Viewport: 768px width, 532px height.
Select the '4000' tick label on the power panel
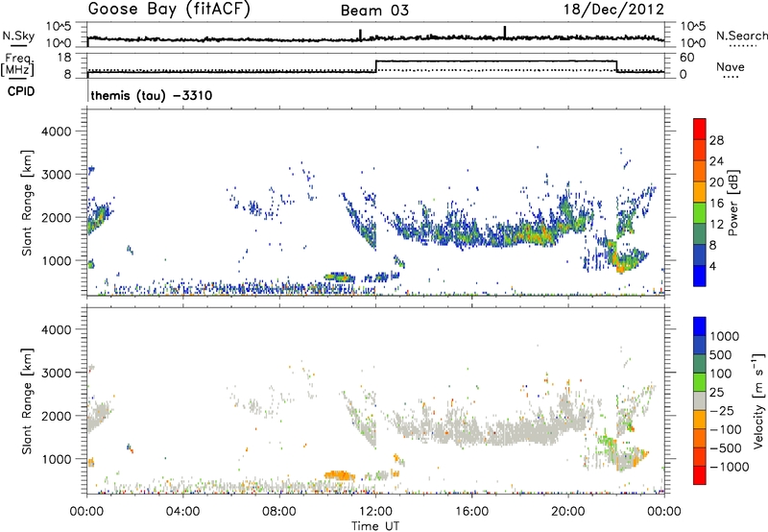[x=56, y=132]
